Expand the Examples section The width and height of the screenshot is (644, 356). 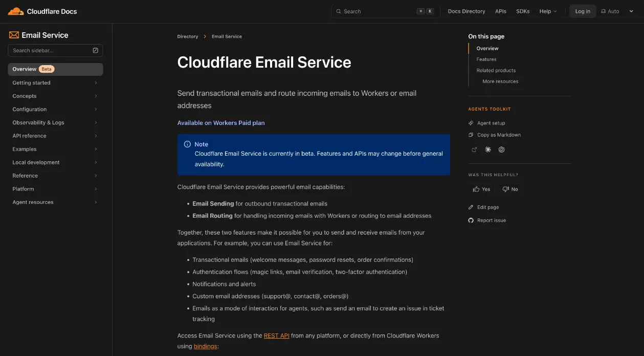pos(55,149)
